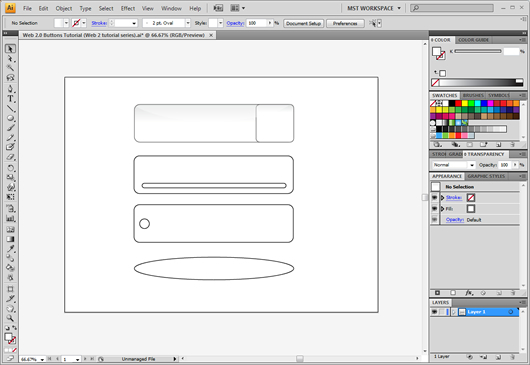Open the fill color dropdown in control bar
This screenshot has width=530, height=365.
66,23
